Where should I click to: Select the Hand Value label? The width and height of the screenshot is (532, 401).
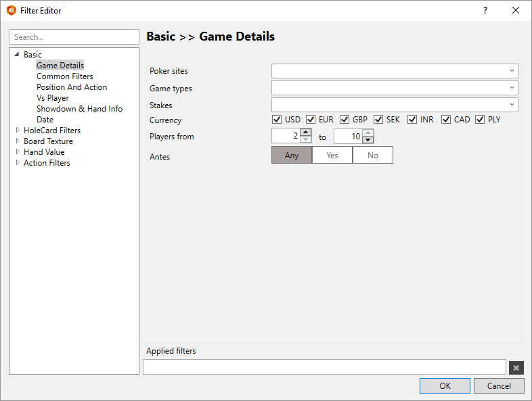44,152
